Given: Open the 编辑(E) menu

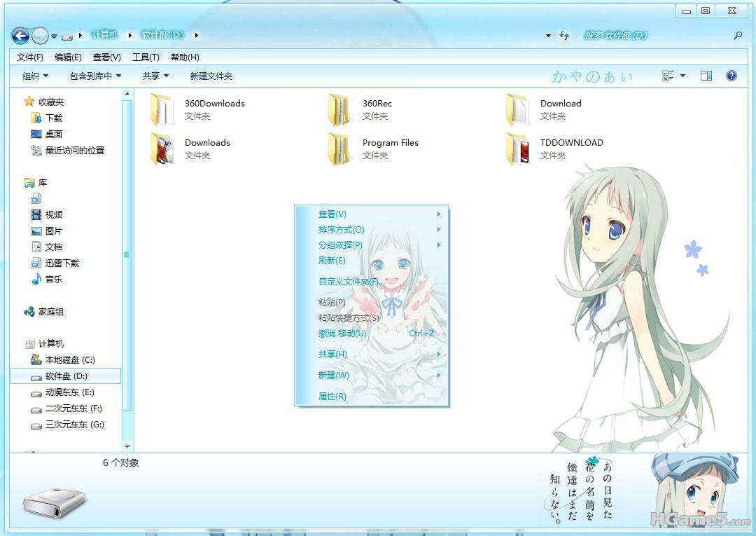Looking at the screenshot, I should point(68,57).
